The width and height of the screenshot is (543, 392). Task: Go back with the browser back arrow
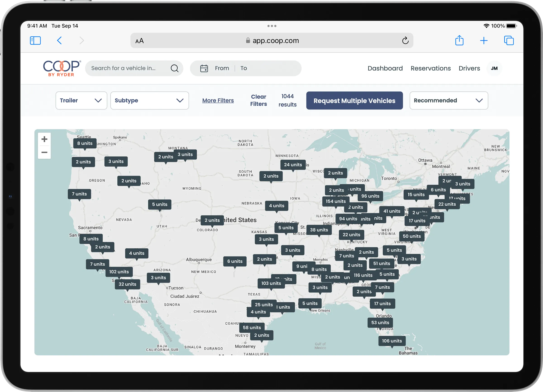(x=59, y=40)
